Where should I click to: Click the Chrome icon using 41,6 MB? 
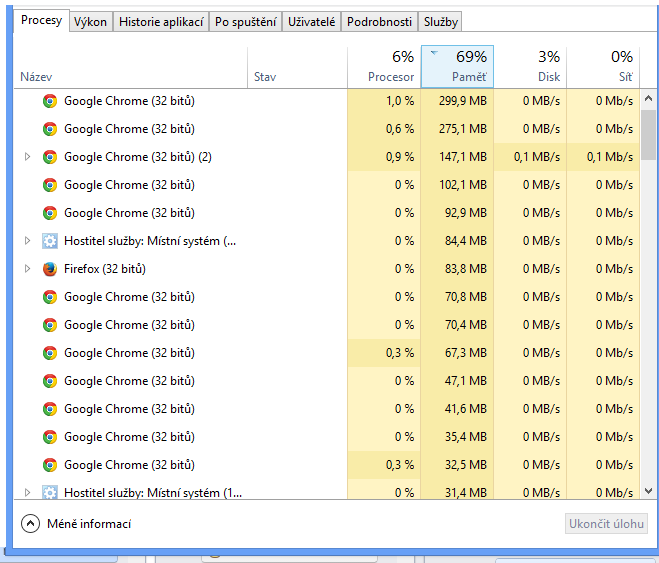(x=50, y=409)
